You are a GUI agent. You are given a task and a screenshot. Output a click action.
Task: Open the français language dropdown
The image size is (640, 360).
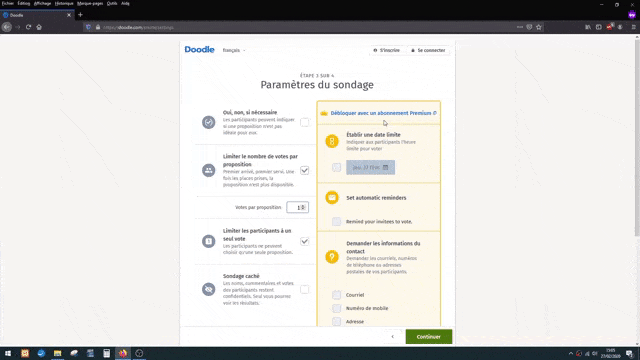point(234,50)
